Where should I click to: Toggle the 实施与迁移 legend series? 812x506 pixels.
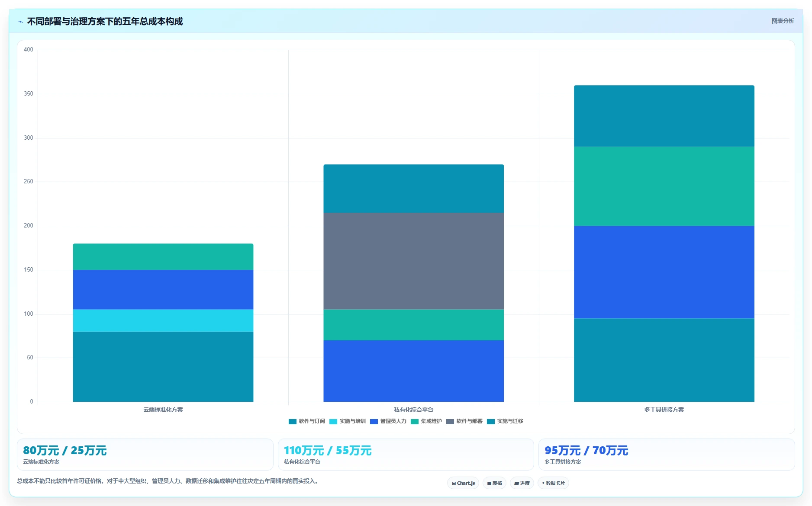[x=505, y=421]
